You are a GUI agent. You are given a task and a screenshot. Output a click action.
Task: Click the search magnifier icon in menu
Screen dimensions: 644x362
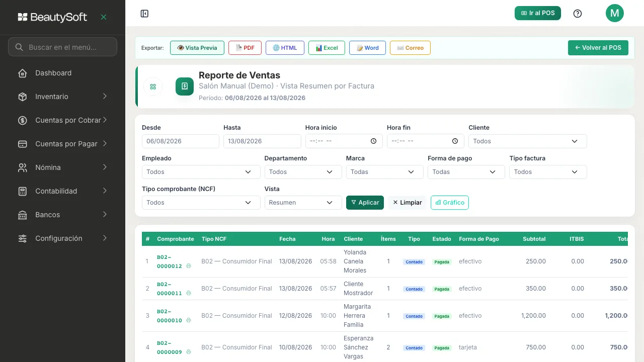[x=19, y=47]
